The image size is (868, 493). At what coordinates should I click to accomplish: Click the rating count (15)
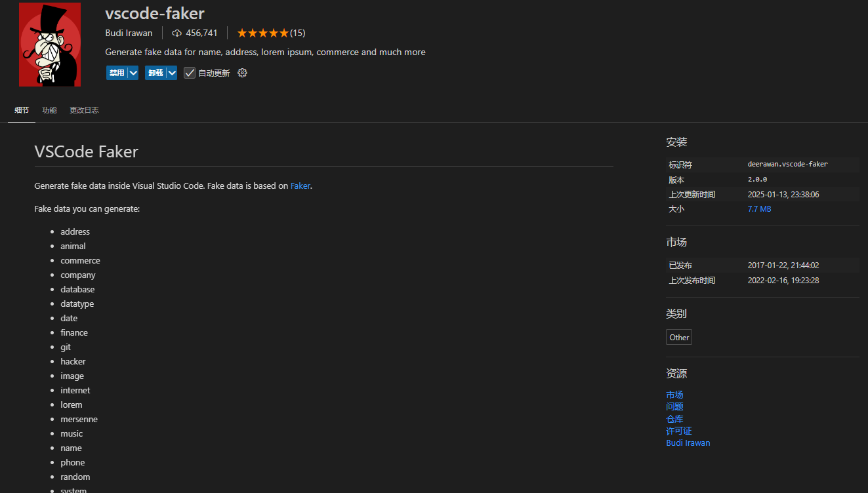tap(298, 33)
